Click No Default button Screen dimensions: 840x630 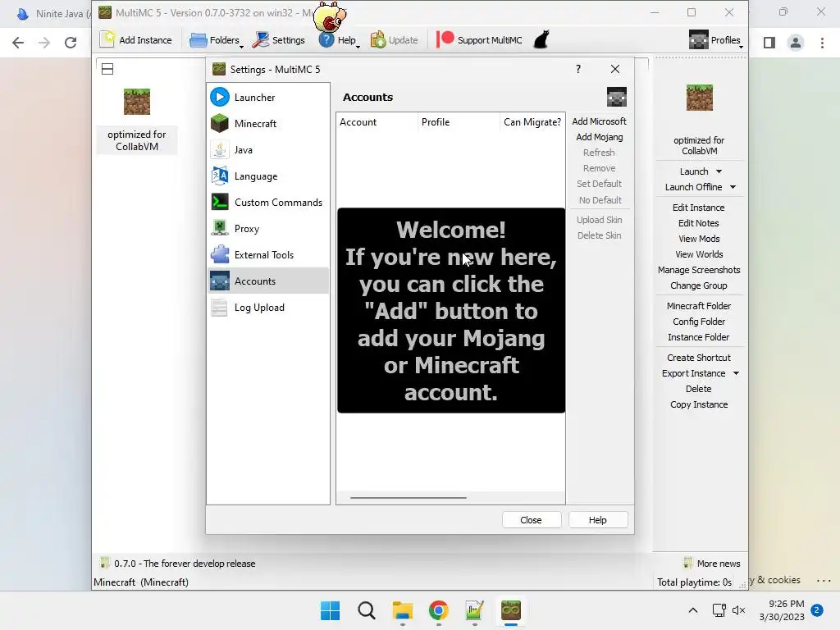[599, 200]
